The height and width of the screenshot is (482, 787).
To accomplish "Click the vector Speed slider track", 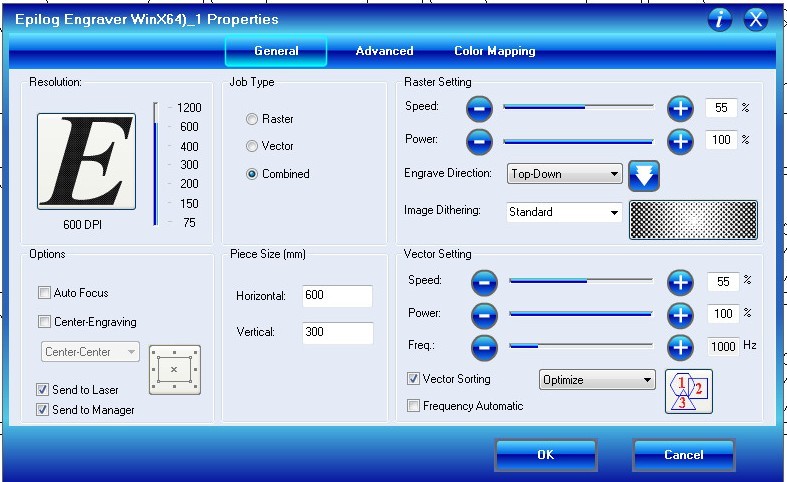I will click(x=581, y=281).
